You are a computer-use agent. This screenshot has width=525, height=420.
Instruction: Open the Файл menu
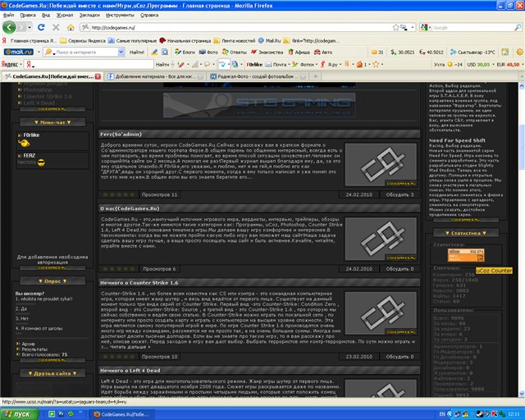pos(8,15)
